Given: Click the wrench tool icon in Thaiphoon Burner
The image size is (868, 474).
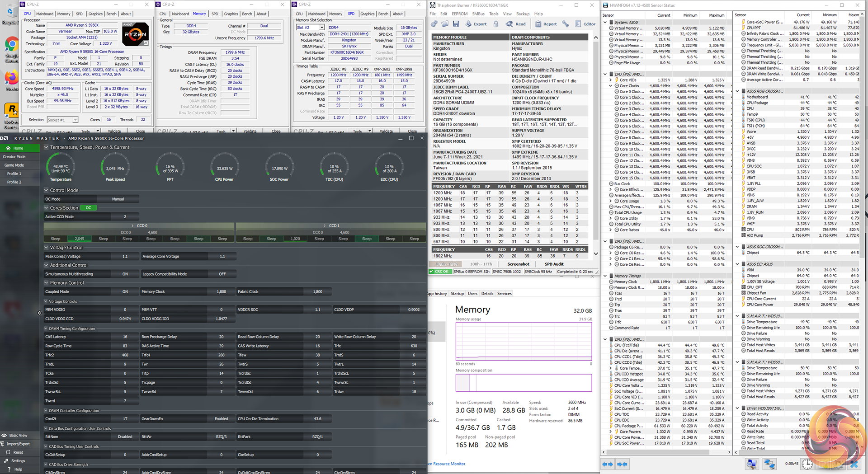Looking at the screenshot, I should pyautogui.click(x=566, y=24).
